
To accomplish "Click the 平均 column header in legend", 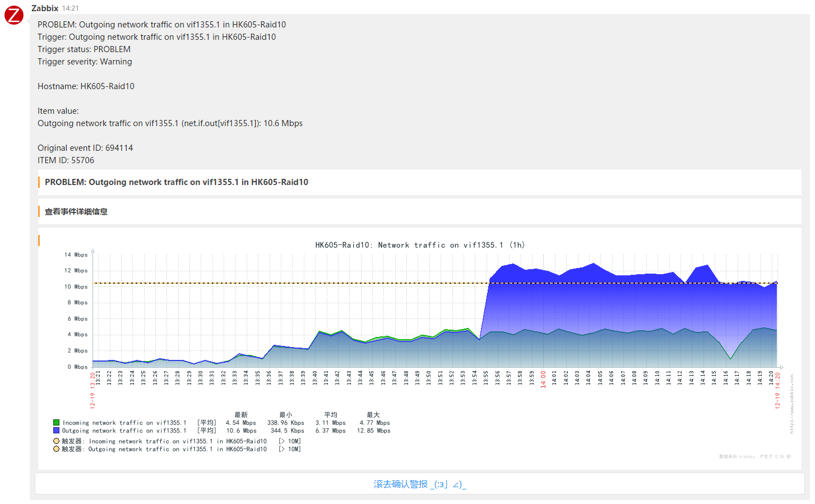I will (x=331, y=415).
